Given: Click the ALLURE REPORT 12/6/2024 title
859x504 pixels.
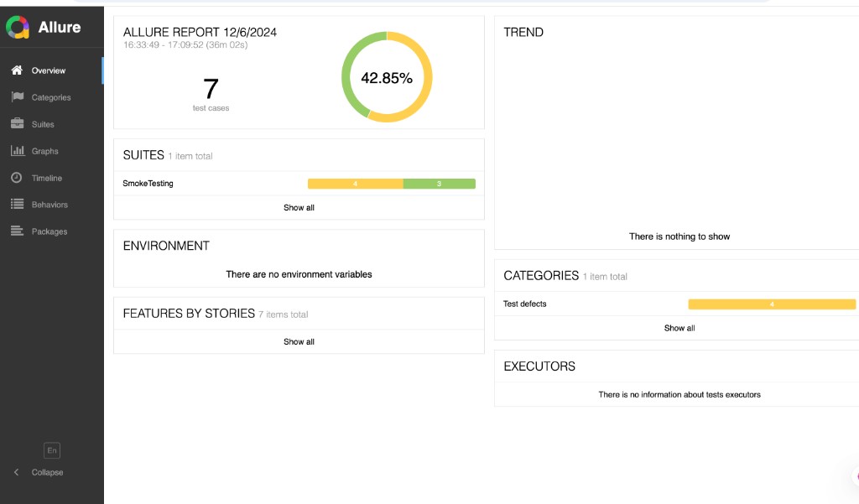Looking at the screenshot, I should pyautogui.click(x=200, y=33).
